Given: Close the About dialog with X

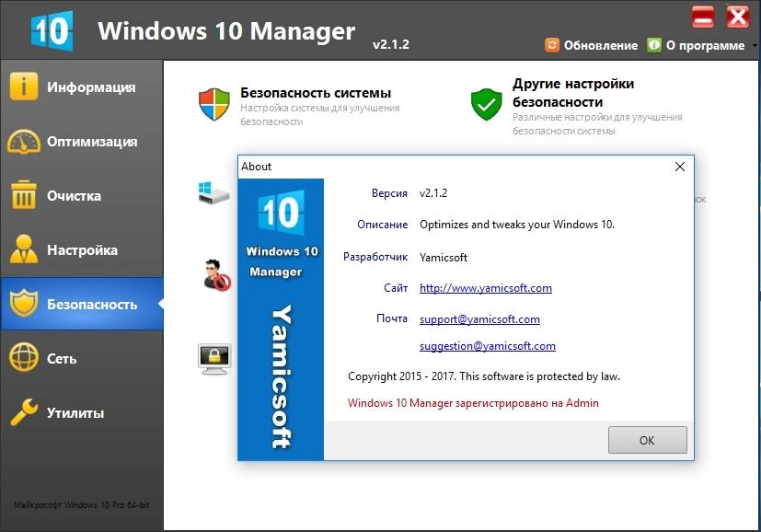Looking at the screenshot, I should pyautogui.click(x=680, y=167).
